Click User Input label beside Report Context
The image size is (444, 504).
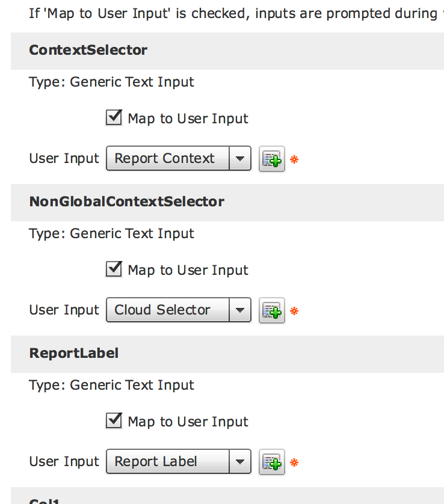tap(64, 158)
